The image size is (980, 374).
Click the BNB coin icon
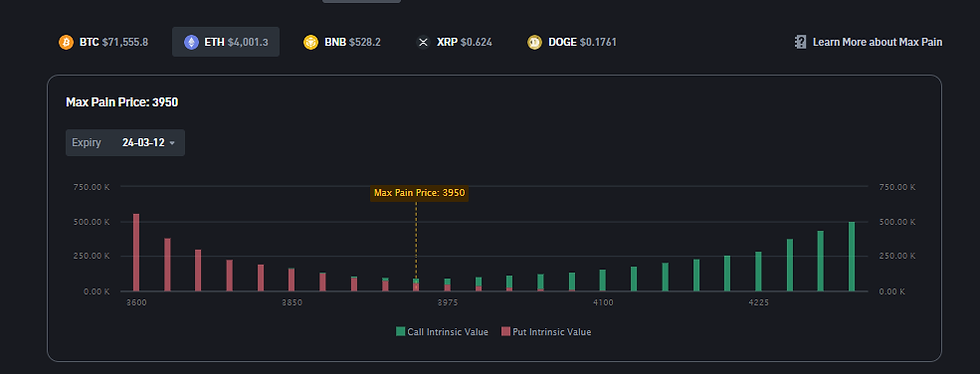pyautogui.click(x=311, y=42)
